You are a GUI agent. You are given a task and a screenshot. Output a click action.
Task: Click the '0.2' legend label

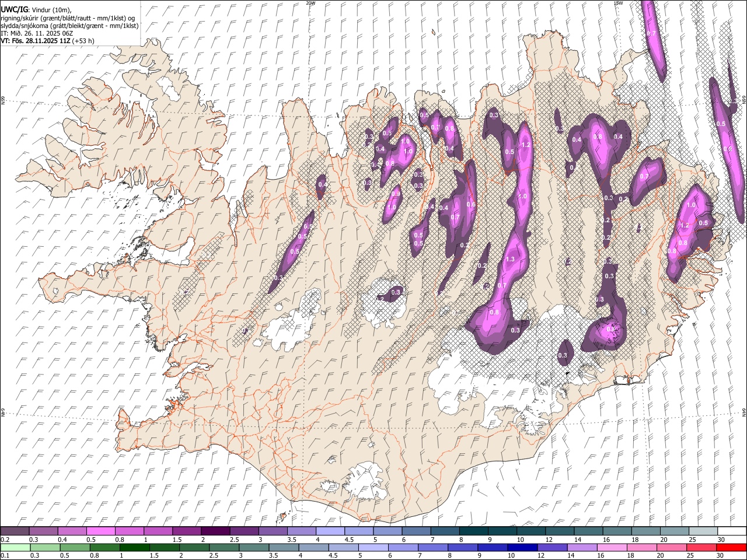5,540
